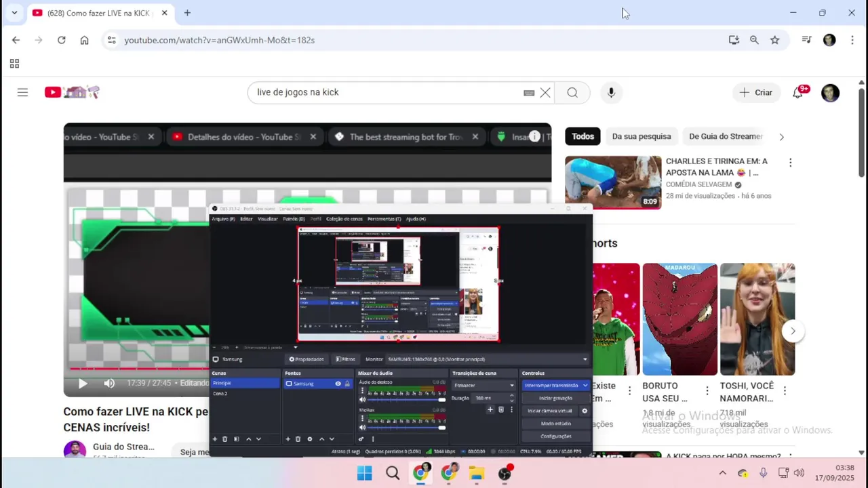
Task: Open Mic/Aux three-dot options
Action: 362,418
